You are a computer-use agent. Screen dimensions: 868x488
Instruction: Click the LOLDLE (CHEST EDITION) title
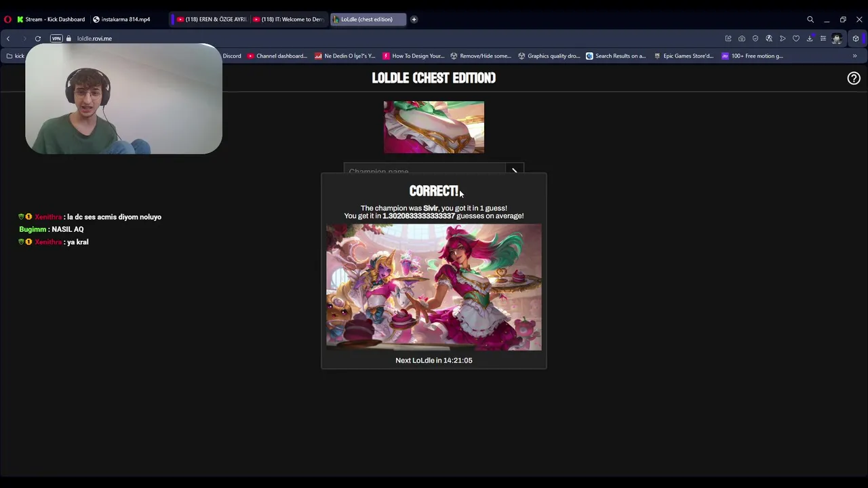point(434,78)
